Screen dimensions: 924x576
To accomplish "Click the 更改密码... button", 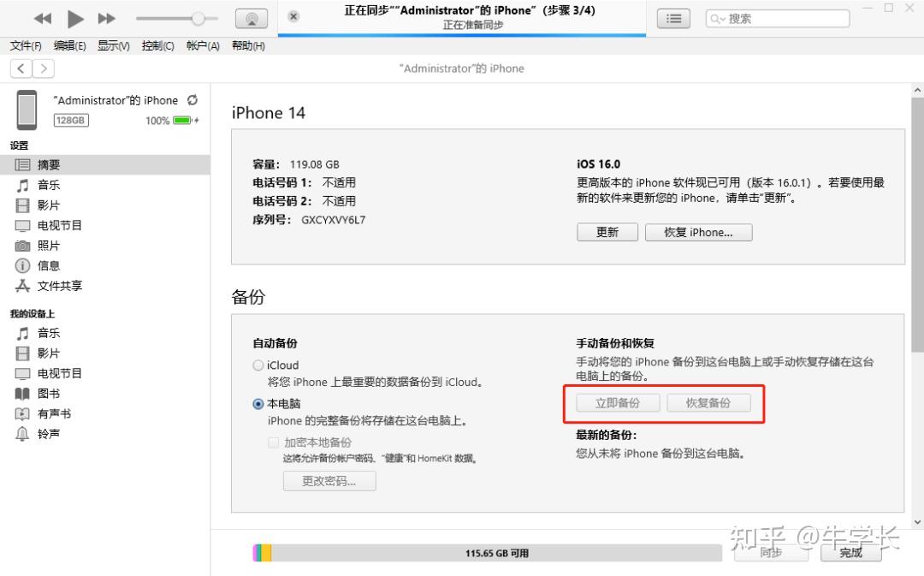I will point(329,481).
